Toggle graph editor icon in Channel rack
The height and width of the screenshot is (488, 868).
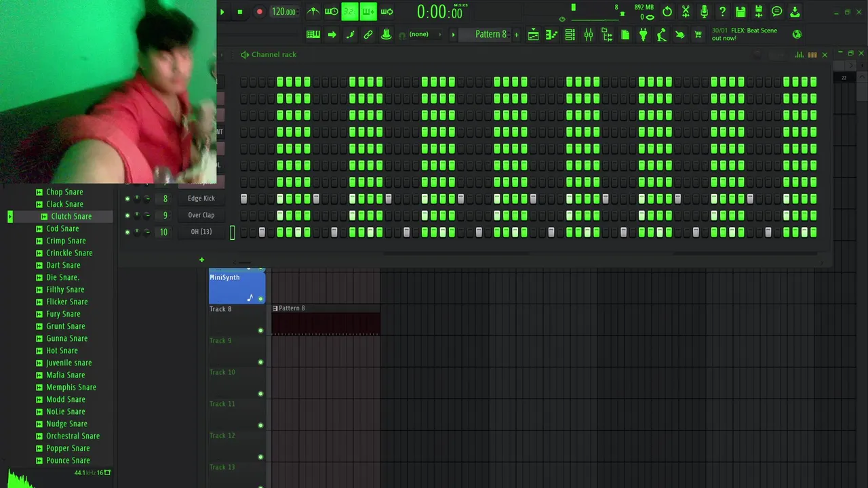point(800,55)
